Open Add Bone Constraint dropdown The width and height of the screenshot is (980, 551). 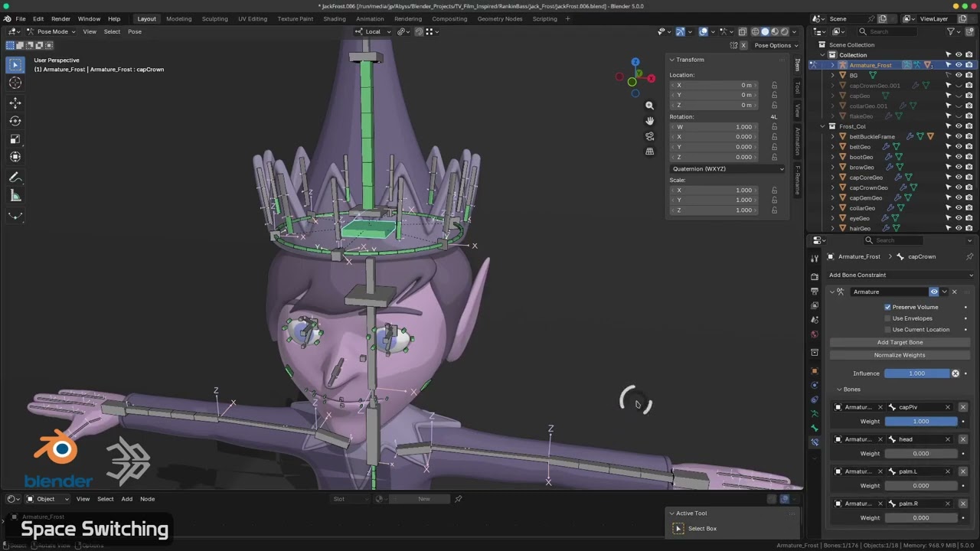click(x=901, y=275)
